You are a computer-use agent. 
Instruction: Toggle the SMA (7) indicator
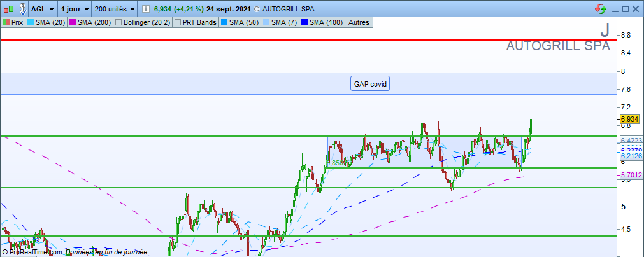(x=280, y=22)
